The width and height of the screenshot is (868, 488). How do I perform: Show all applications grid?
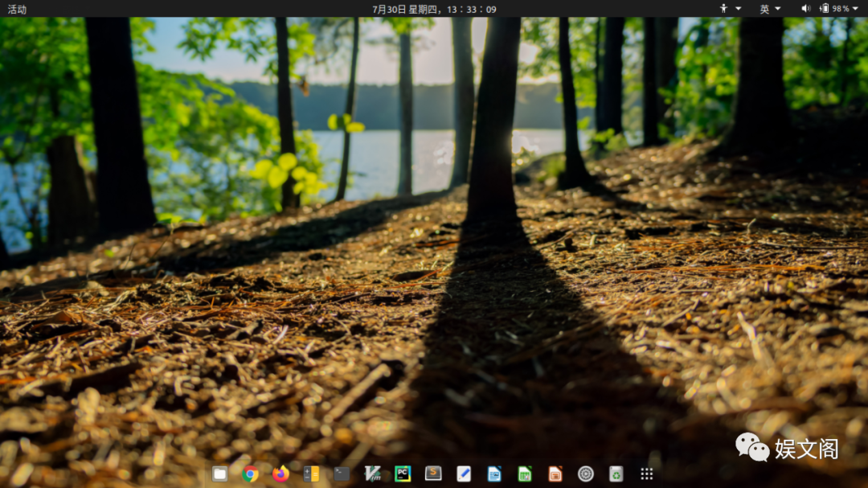646,474
